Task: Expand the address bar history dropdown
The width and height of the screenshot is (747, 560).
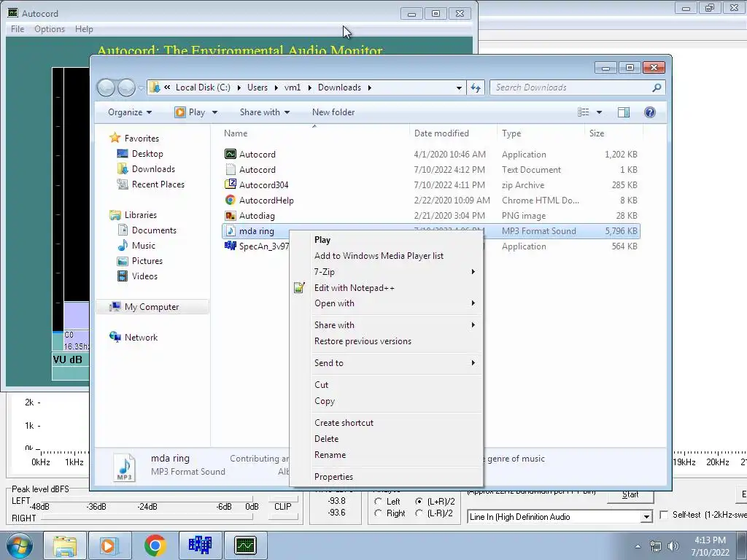Action: click(459, 87)
